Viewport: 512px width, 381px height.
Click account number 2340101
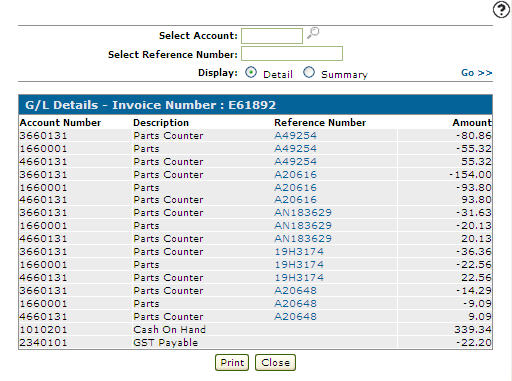point(43,342)
